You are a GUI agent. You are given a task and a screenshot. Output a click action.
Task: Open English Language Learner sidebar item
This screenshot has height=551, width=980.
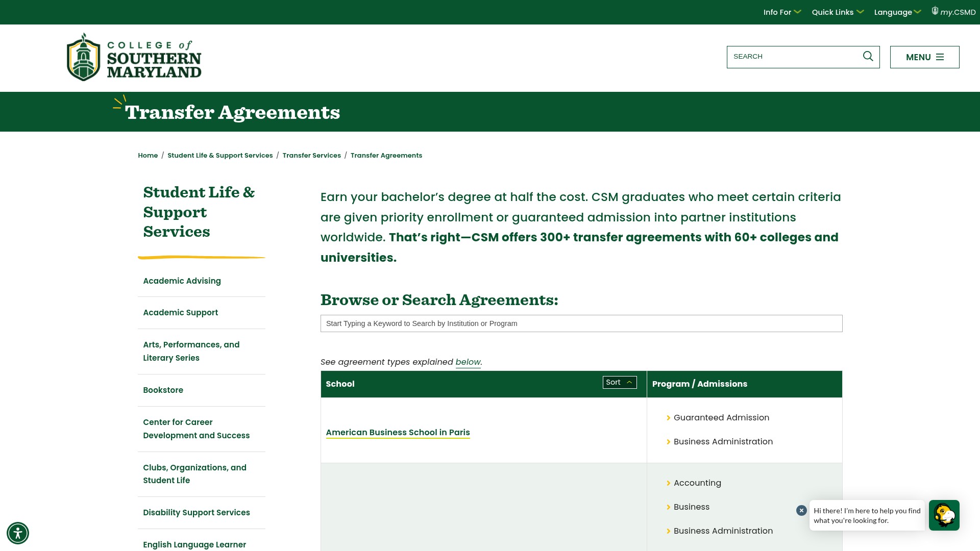[194, 545]
